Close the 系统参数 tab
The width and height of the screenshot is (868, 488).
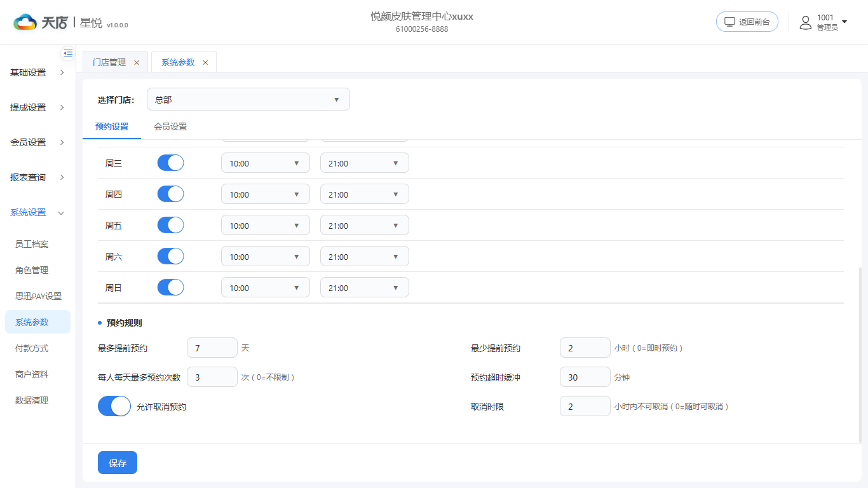coord(205,62)
